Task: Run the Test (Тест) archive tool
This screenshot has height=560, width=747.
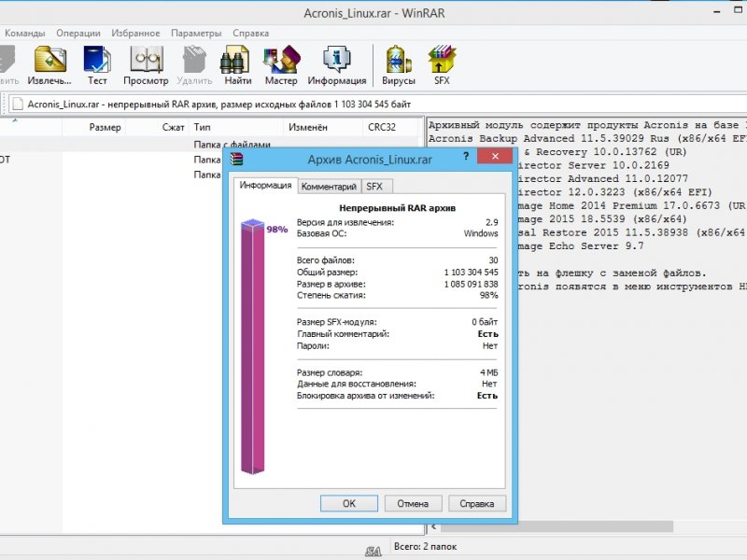Action: click(97, 65)
